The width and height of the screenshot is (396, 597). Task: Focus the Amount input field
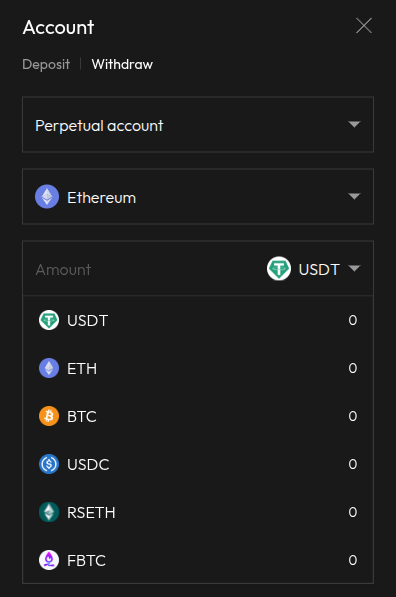[x=145, y=269]
